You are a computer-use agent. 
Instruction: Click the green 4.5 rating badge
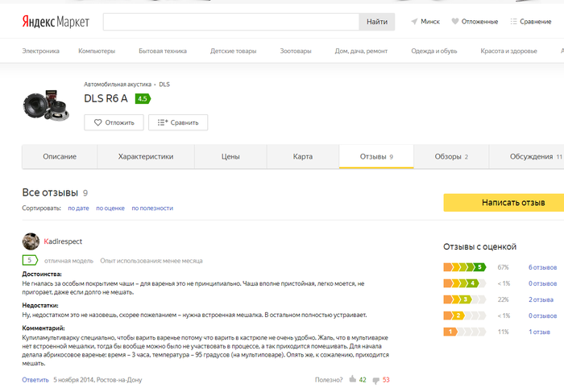143,99
